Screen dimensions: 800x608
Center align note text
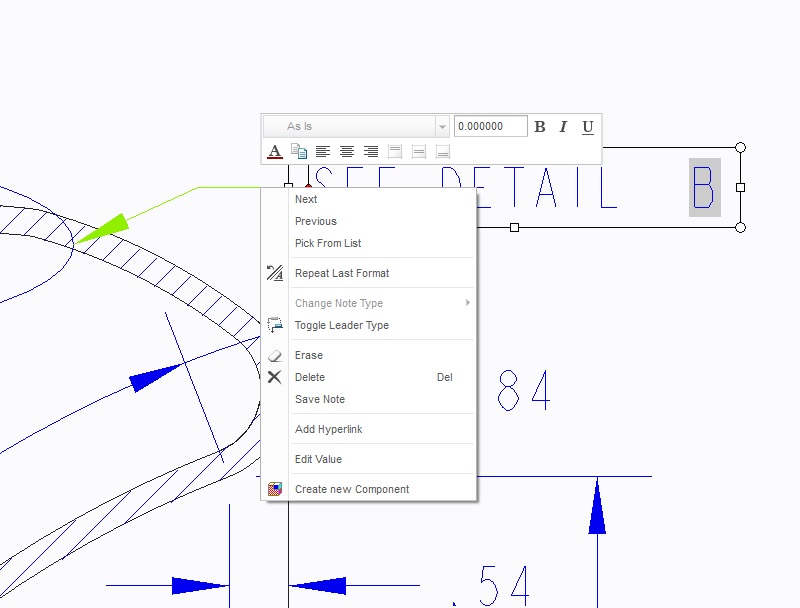click(347, 151)
